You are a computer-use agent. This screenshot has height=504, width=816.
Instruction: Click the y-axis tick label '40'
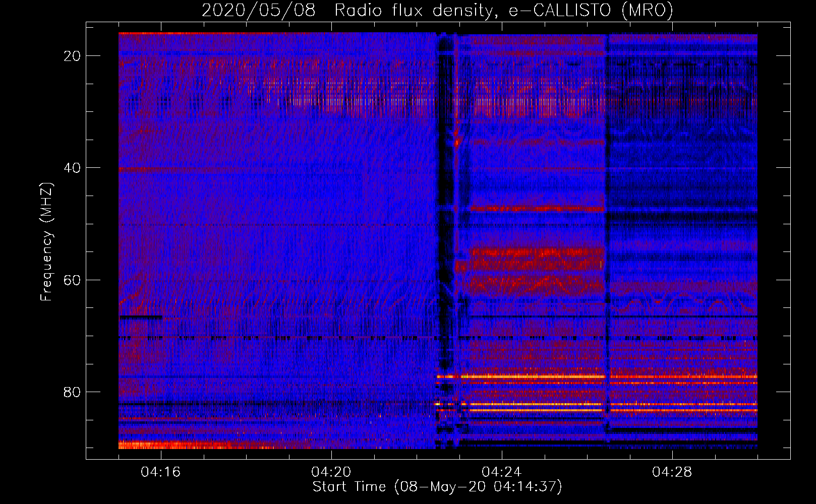73,168
